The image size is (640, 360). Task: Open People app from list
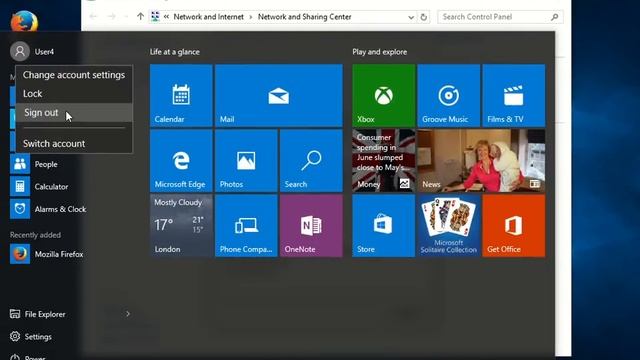coord(46,164)
